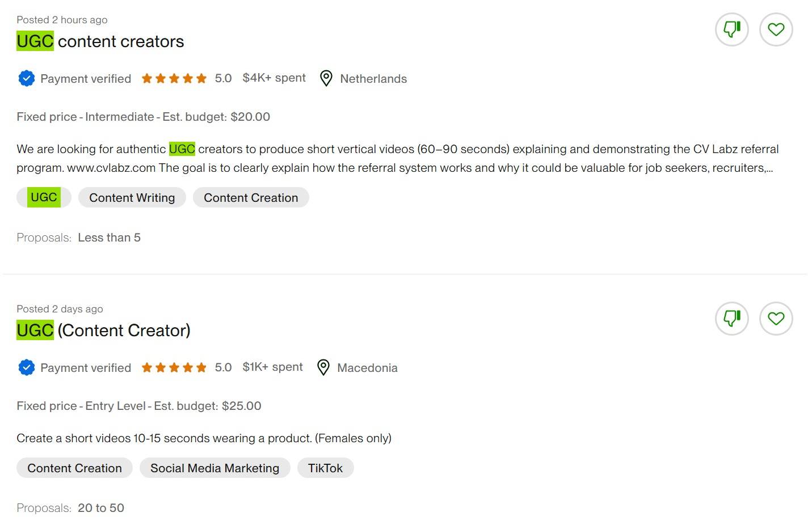Select the Social Media Marketing tag
The height and width of the screenshot is (521, 812).
[214, 468]
